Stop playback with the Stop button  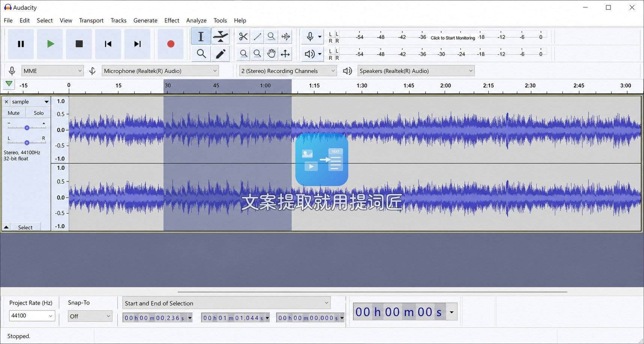click(79, 44)
